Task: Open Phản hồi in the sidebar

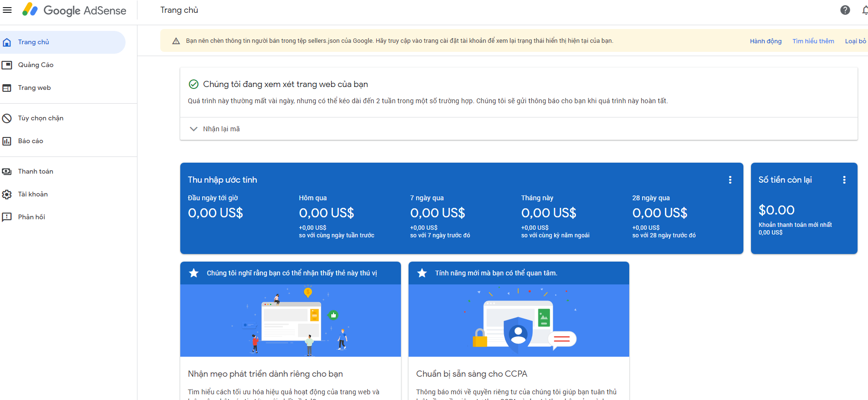Action: point(63,217)
